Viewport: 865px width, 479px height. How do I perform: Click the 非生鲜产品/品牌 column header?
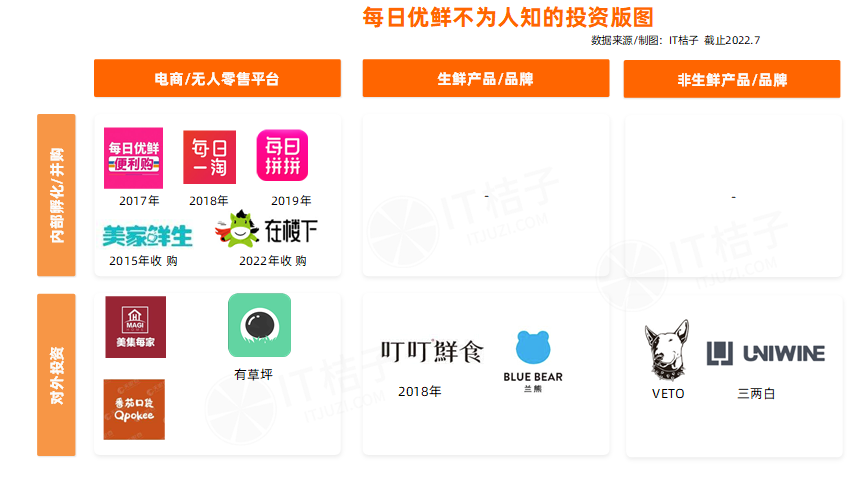pos(732,79)
